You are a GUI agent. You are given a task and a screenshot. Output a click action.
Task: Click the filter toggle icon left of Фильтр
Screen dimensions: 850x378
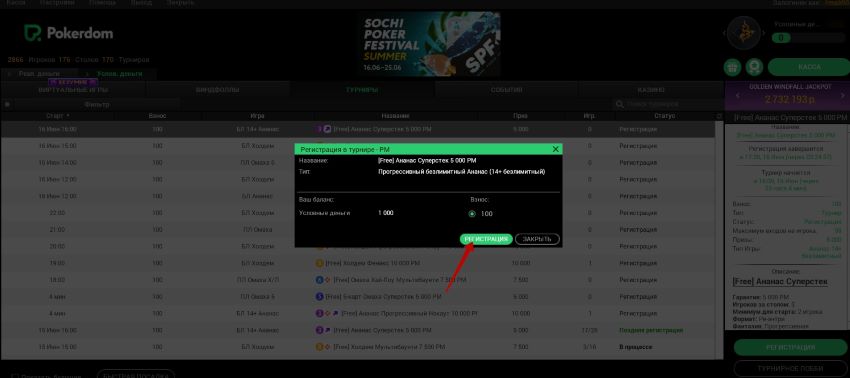(x=8, y=105)
